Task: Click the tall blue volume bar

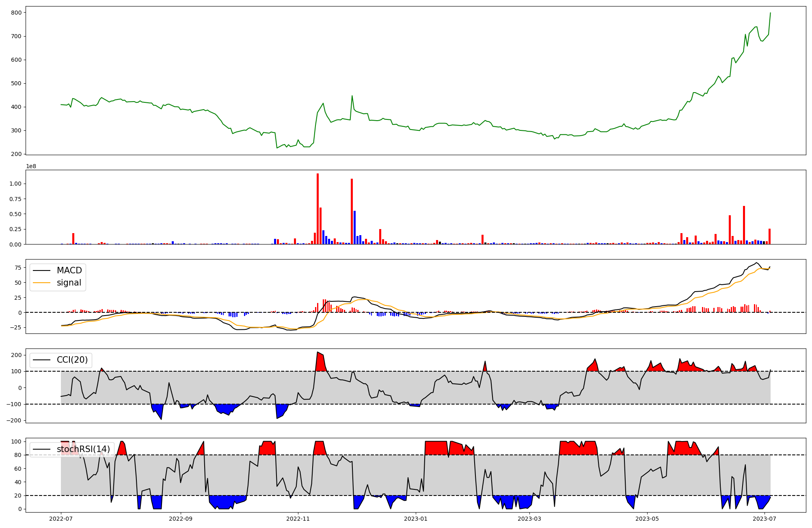Action: [x=354, y=227]
